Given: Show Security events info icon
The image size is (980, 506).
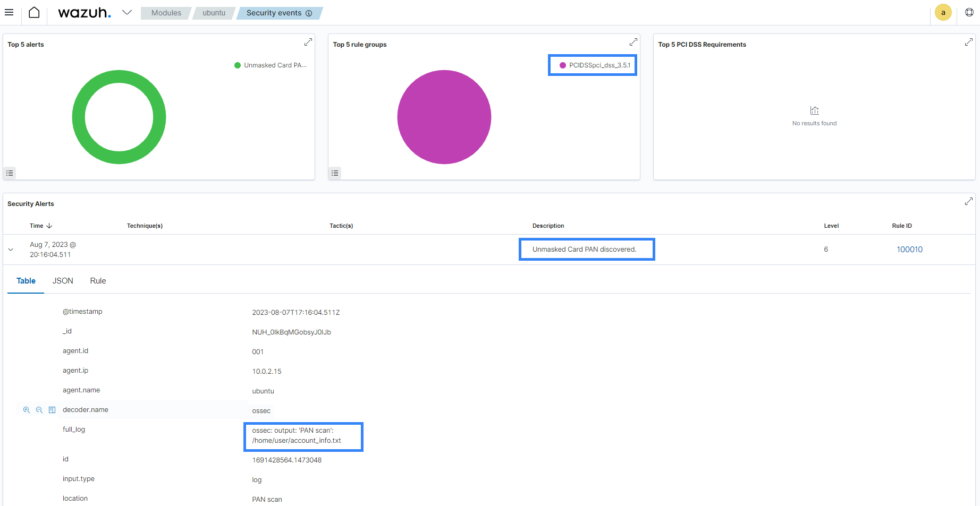Looking at the screenshot, I should click(x=309, y=13).
